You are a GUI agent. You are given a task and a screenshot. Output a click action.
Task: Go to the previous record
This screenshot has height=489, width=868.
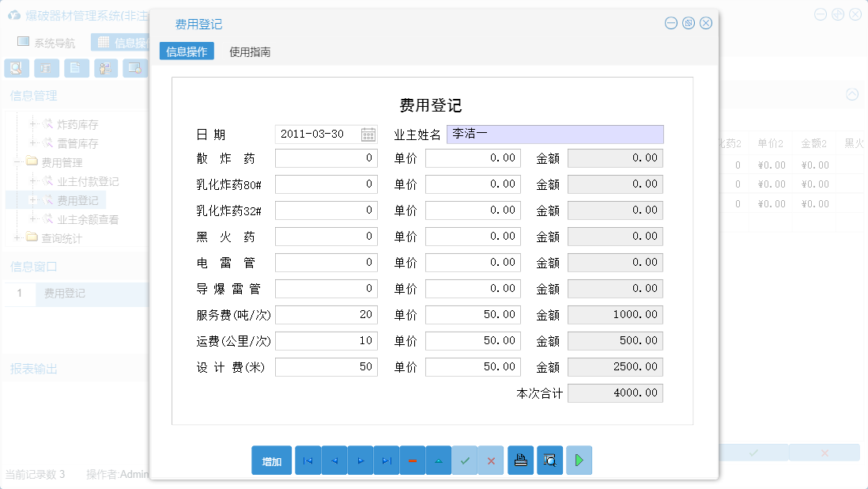click(334, 460)
